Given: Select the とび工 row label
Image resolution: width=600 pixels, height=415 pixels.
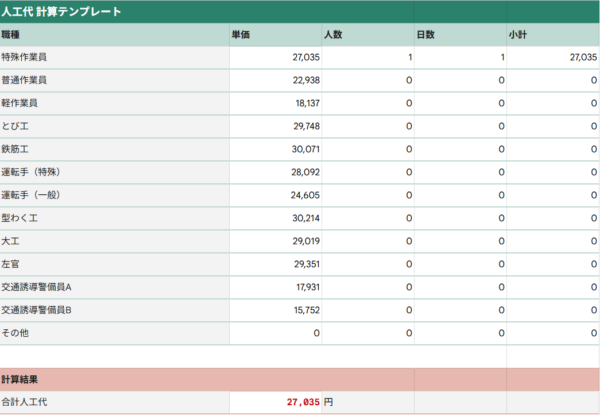Looking at the screenshot, I should [x=114, y=126].
